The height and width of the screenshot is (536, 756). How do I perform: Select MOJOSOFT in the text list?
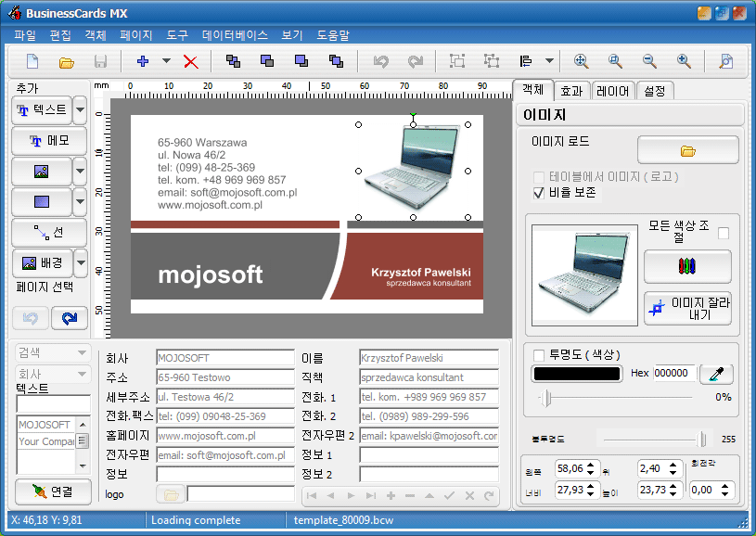(45, 425)
